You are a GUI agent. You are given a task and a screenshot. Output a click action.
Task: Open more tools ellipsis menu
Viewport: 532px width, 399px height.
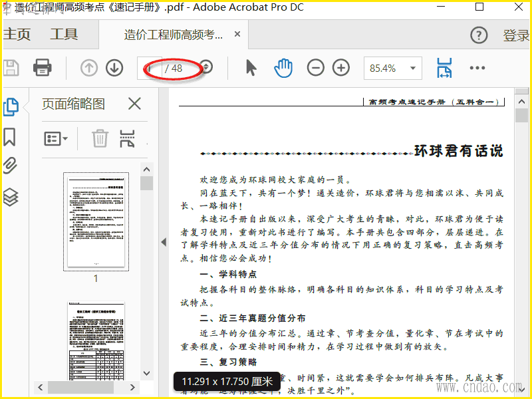click(x=477, y=68)
